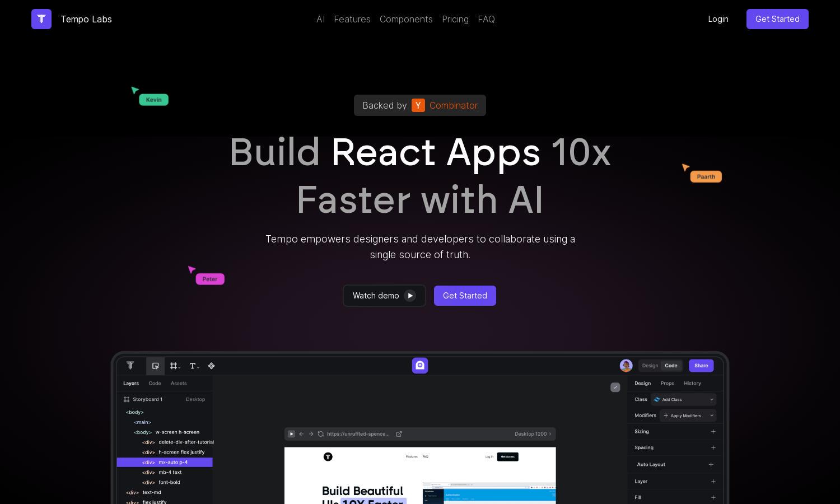The image size is (840, 504).
Task: Click the Share button in editor
Action: (701, 366)
